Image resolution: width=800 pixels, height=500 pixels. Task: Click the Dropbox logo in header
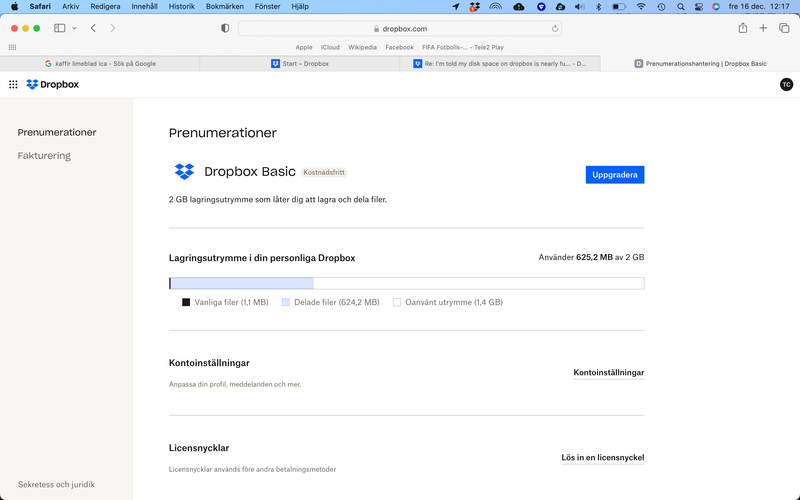point(52,85)
